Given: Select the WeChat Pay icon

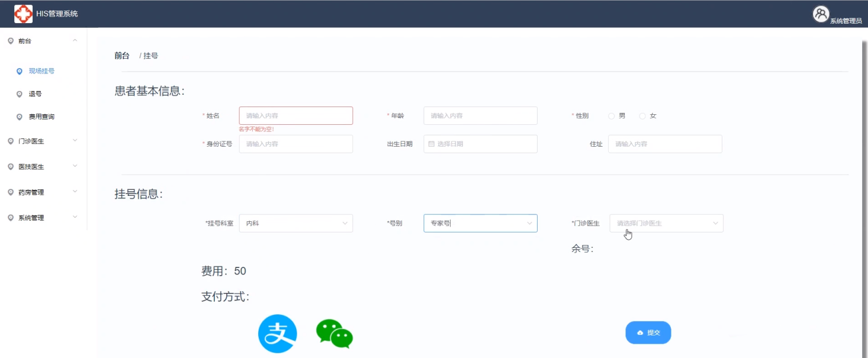Looking at the screenshot, I should [335, 334].
